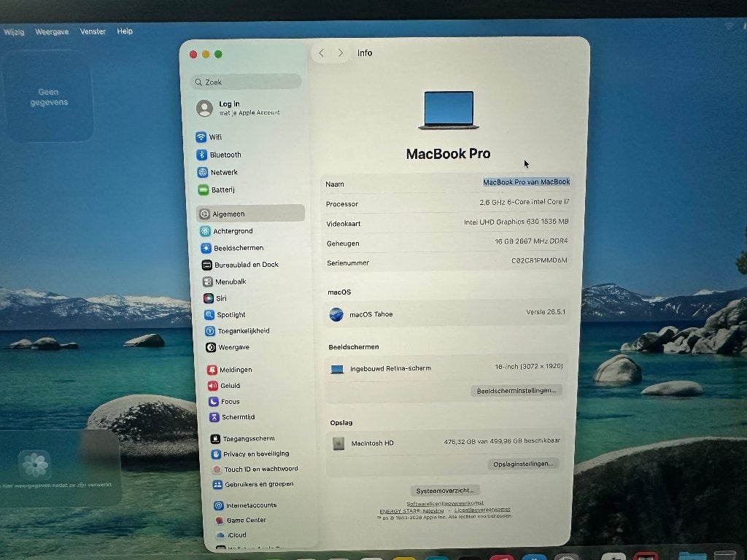The image size is (747, 560).
Task: Click Log in met je Apple Account
Action: click(239, 108)
